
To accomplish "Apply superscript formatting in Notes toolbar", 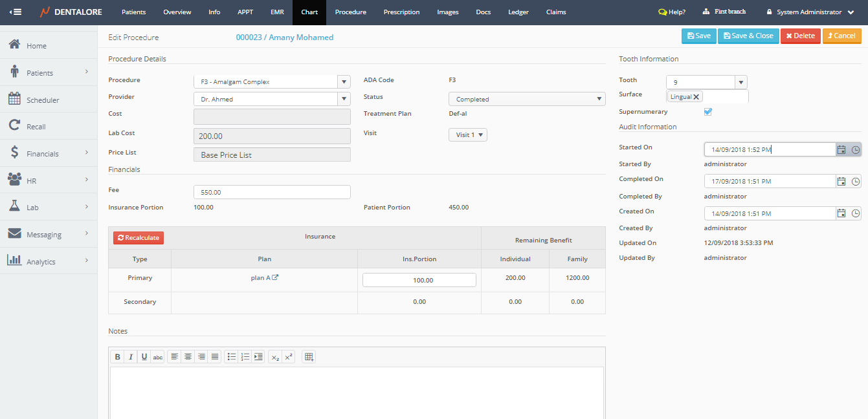I will [289, 357].
